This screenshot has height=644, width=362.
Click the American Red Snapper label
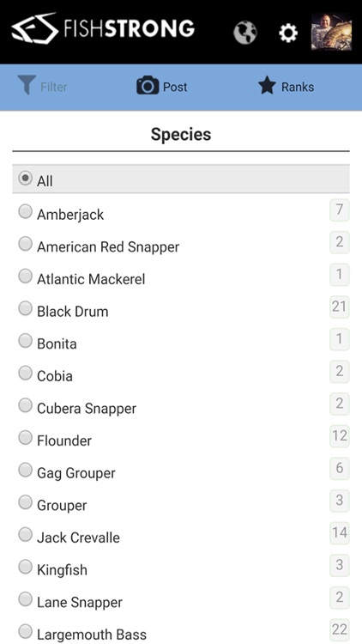coord(108,246)
